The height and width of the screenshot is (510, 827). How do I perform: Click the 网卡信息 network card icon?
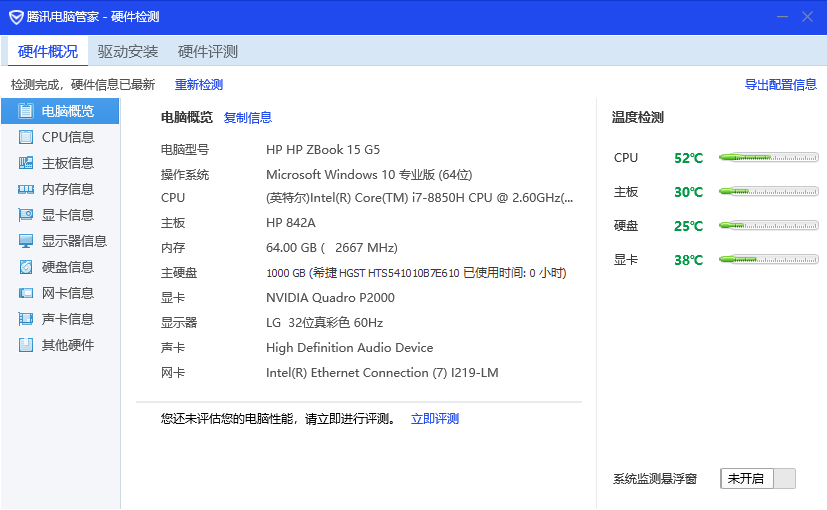pyautogui.click(x=25, y=293)
